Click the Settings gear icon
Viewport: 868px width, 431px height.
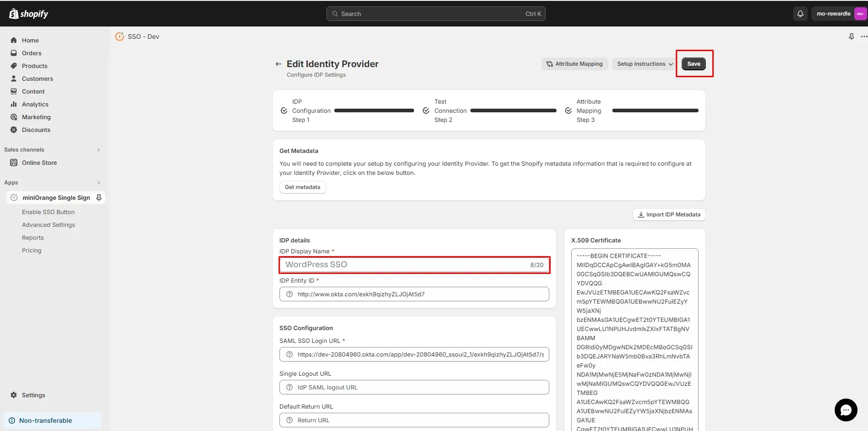[14, 395]
